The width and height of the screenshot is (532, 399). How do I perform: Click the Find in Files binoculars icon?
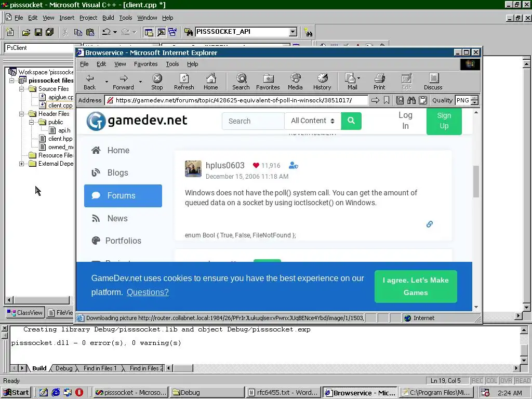(188, 32)
